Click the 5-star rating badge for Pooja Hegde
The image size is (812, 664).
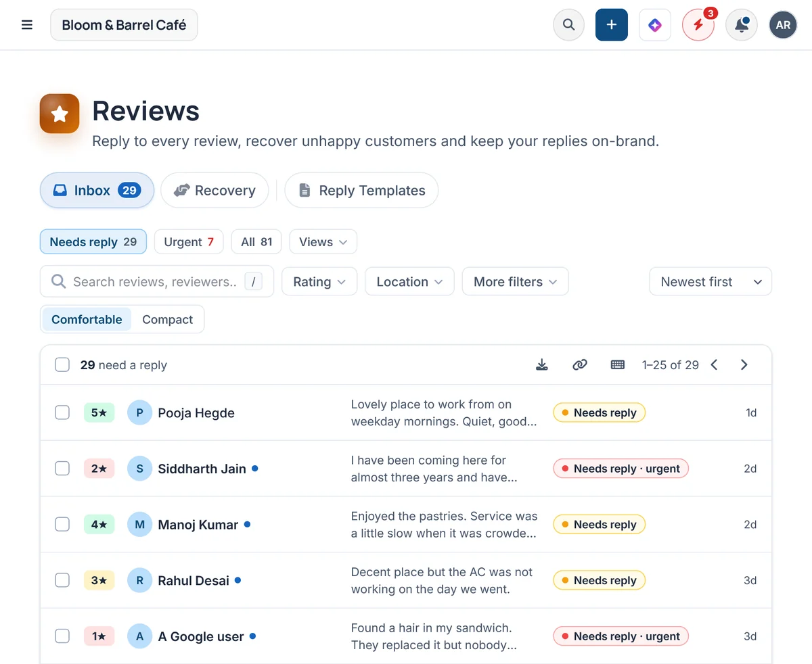click(99, 412)
